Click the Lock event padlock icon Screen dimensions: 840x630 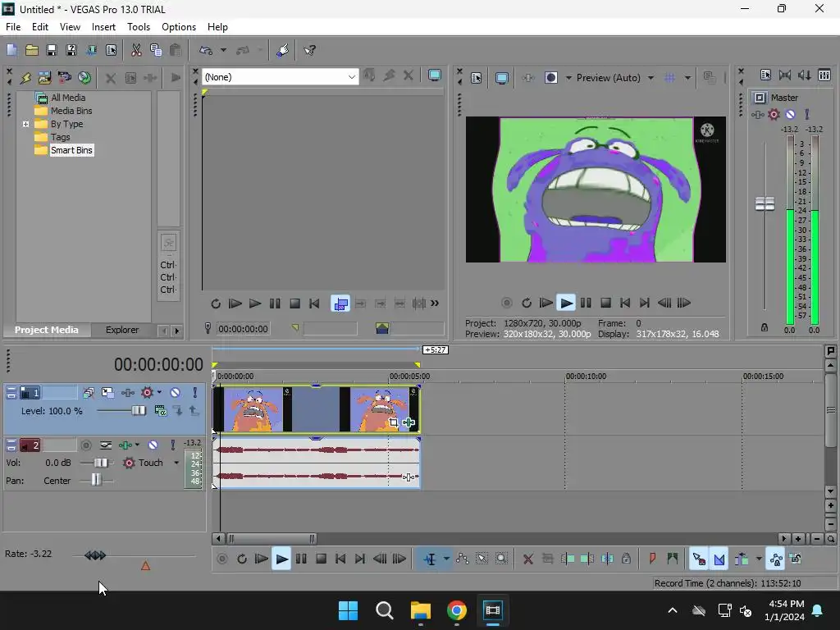626,559
